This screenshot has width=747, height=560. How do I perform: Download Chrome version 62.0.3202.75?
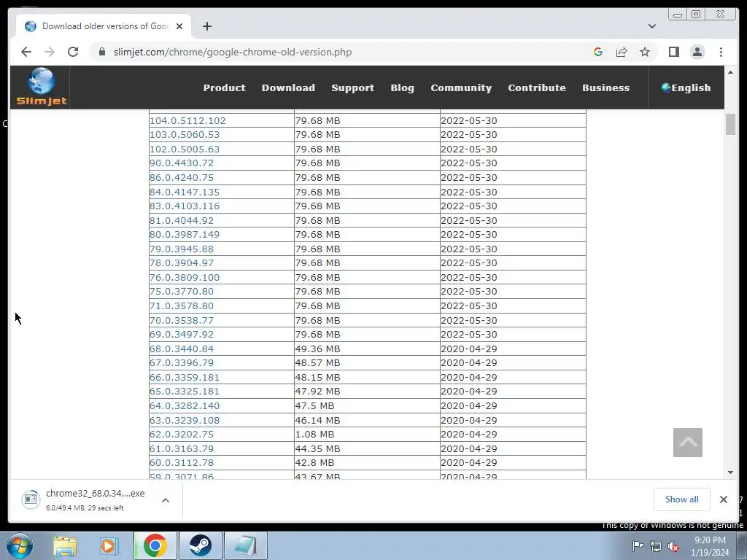(x=182, y=435)
